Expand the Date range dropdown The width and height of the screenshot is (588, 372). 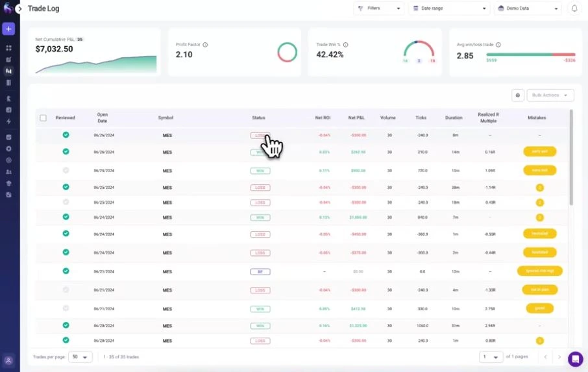448,8
